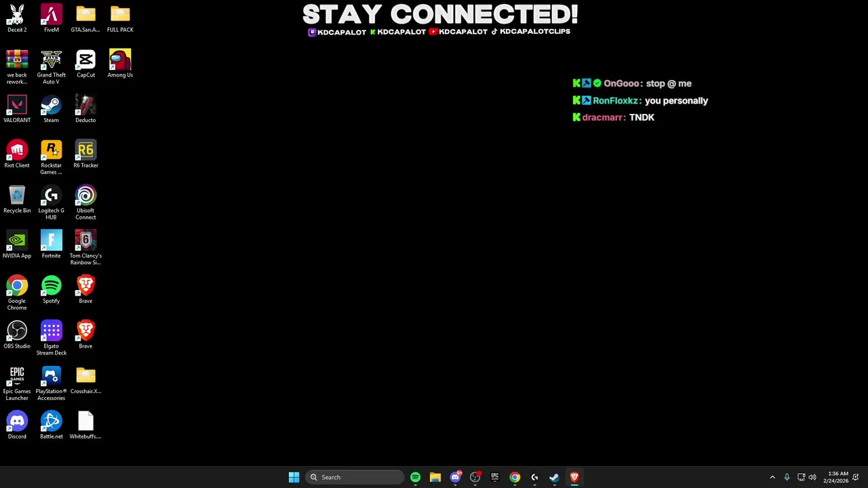Open the Deceit 2 desktop shortcut

tap(17, 18)
